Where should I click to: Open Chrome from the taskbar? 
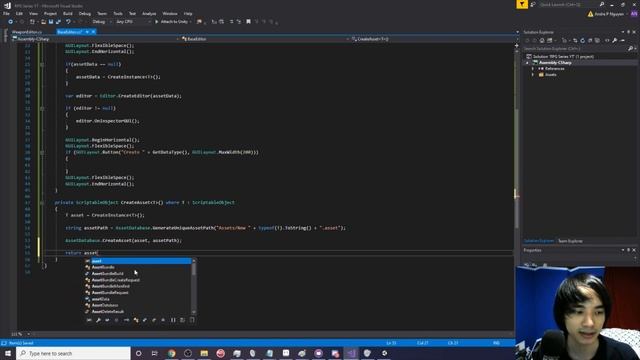click(x=171, y=353)
